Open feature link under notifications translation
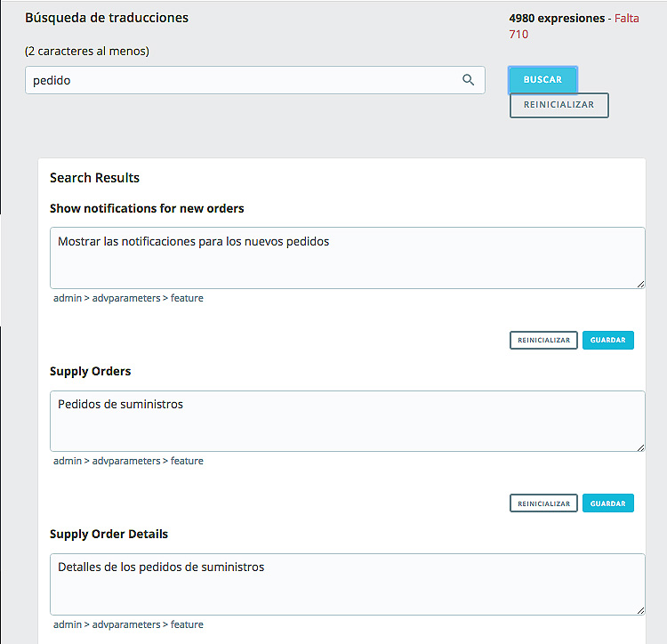This screenshot has height=644, width=667. 187,298
